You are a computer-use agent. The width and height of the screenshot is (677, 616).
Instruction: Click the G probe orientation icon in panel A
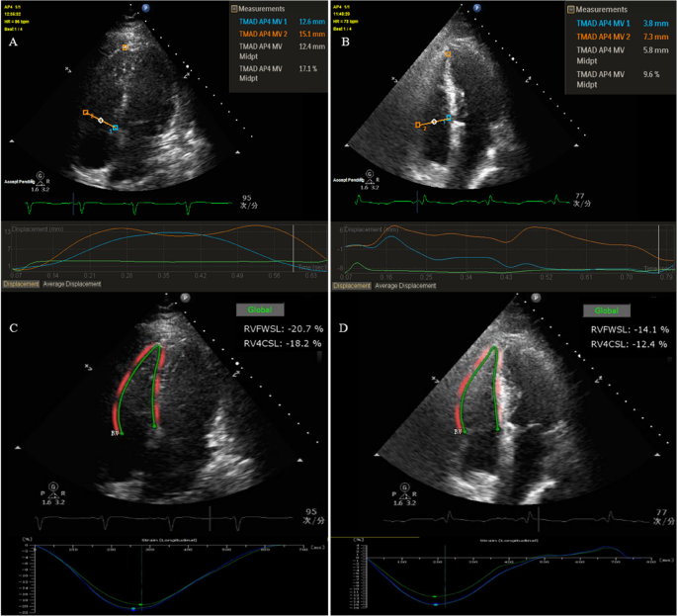coord(41,176)
